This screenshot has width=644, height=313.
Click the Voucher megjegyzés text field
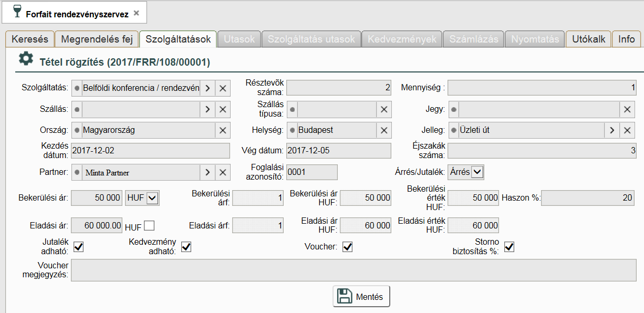tap(353, 270)
